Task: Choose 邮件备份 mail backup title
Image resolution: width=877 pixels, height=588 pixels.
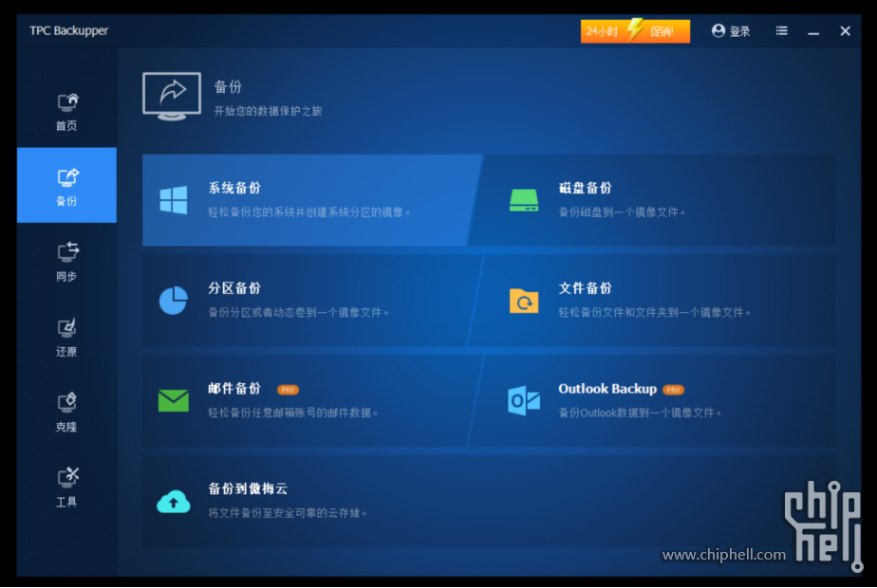Action: click(234, 389)
